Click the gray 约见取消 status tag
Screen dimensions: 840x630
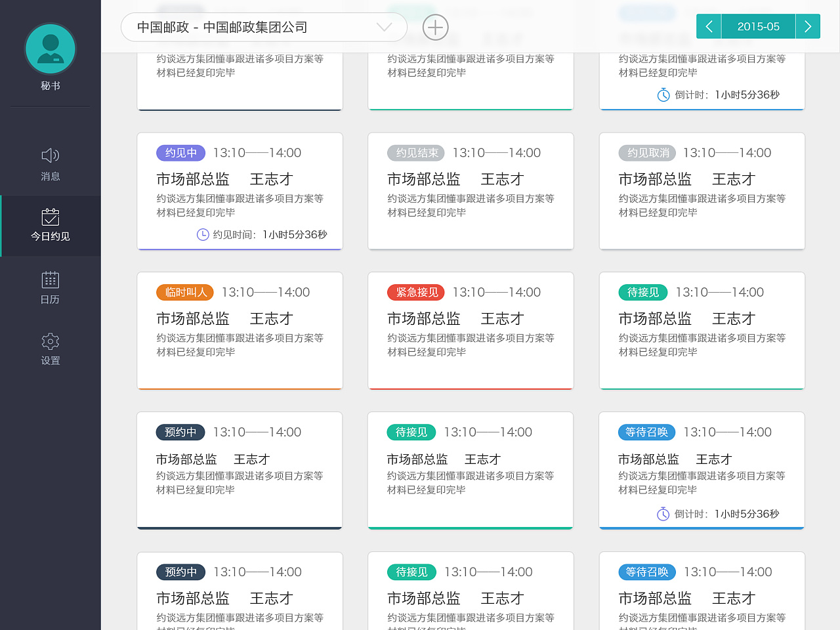[x=648, y=153]
